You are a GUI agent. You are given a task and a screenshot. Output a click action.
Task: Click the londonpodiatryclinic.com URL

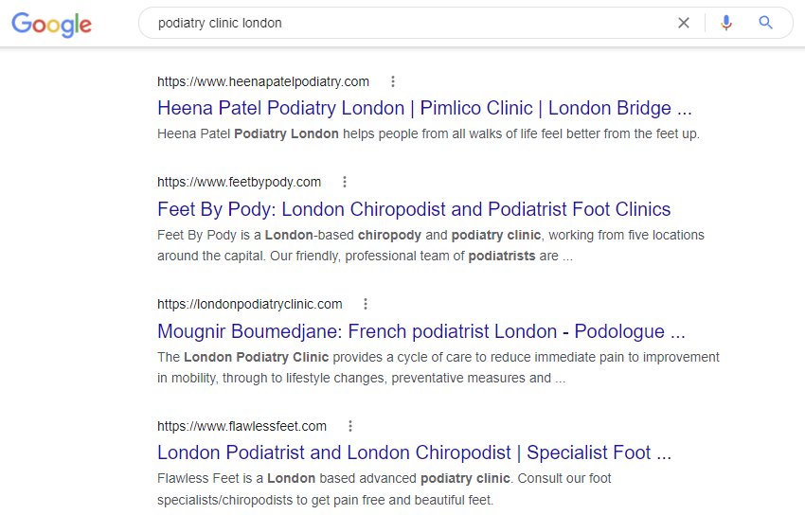coord(250,304)
